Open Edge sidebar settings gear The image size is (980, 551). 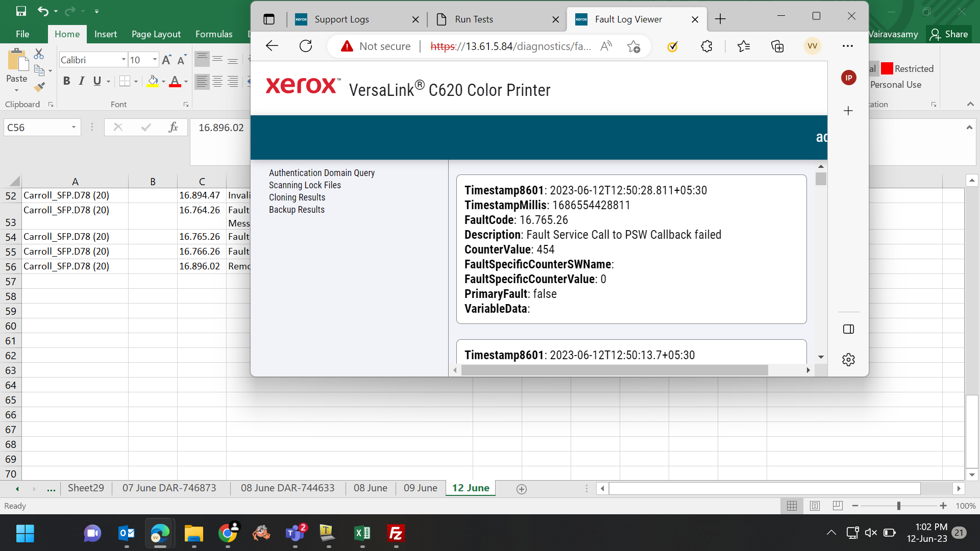tap(848, 360)
